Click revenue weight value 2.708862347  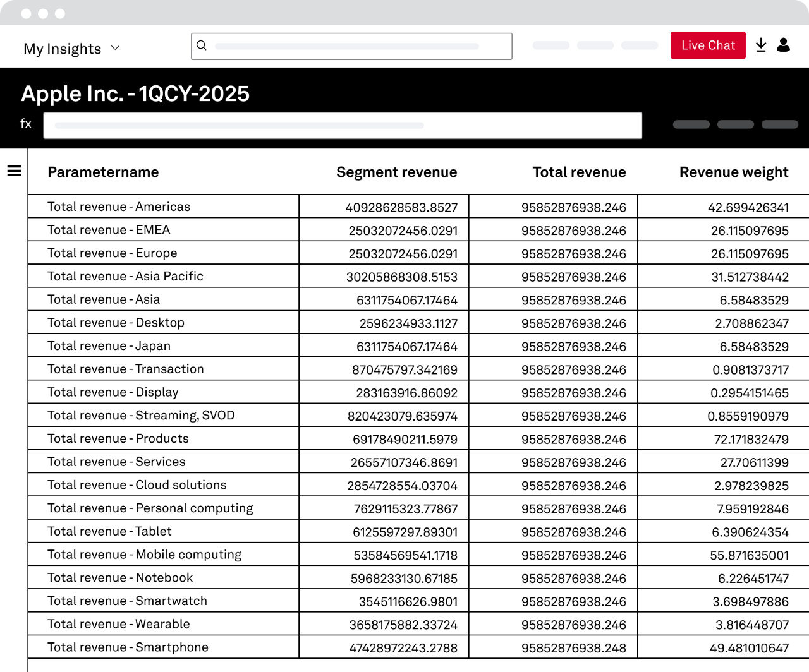pyautogui.click(x=751, y=323)
